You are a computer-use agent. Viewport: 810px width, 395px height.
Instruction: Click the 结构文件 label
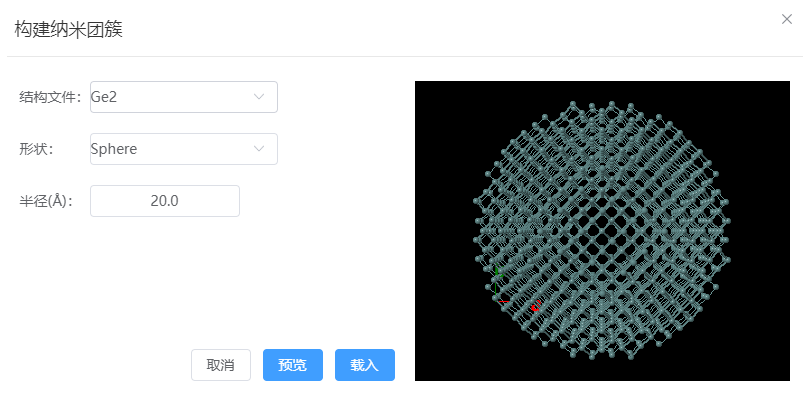click(x=51, y=97)
